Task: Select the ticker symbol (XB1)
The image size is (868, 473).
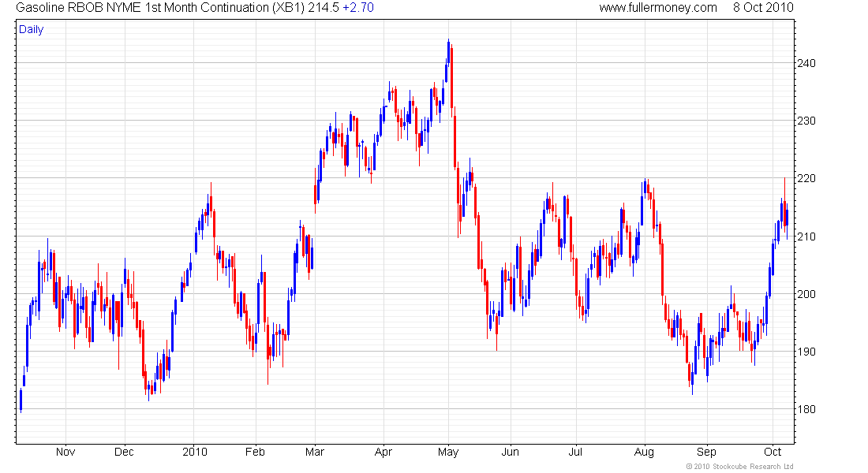Action: (x=288, y=8)
